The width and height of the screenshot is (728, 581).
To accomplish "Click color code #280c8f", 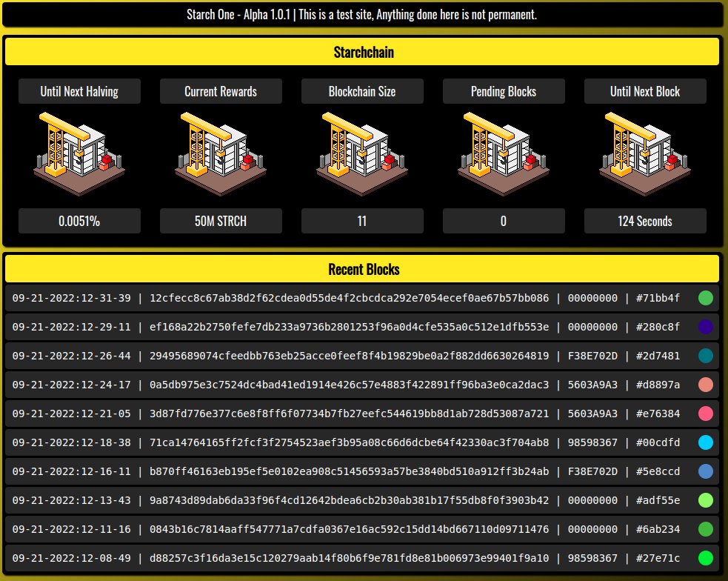I will [x=658, y=327].
